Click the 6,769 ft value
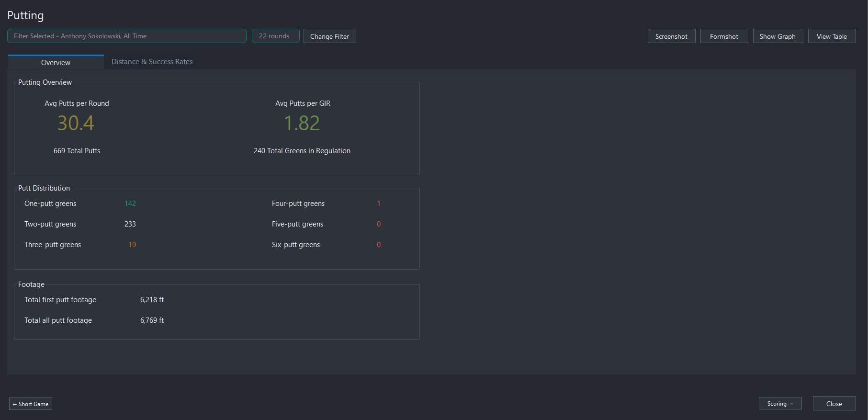 coord(152,320)
